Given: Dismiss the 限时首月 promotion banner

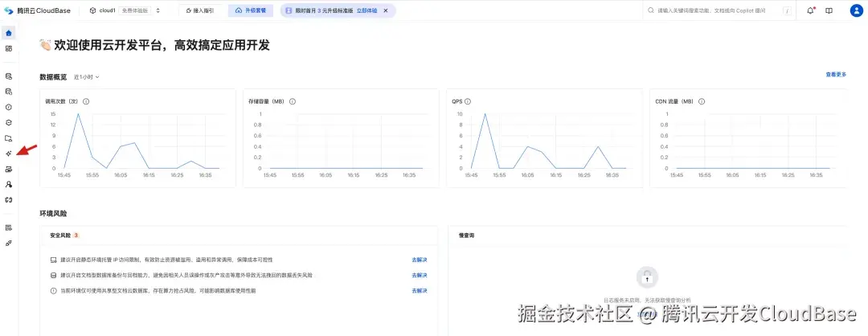Looking at the screenshot, I should (385, 10).
